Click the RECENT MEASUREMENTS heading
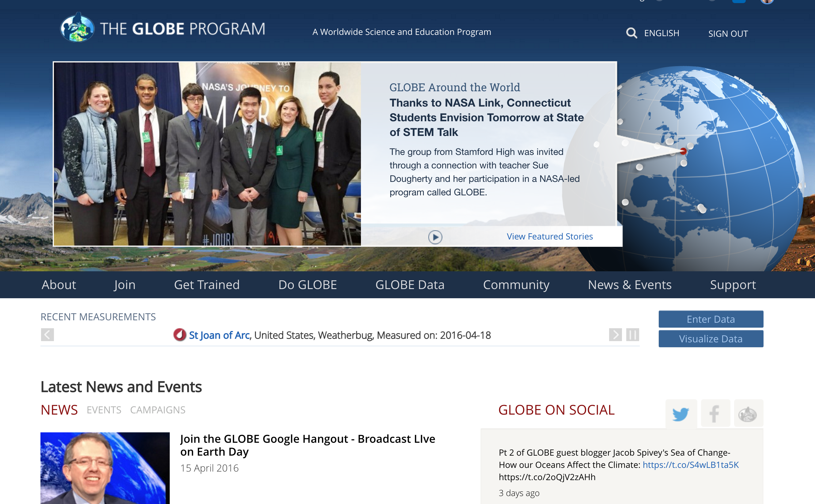 98,317
